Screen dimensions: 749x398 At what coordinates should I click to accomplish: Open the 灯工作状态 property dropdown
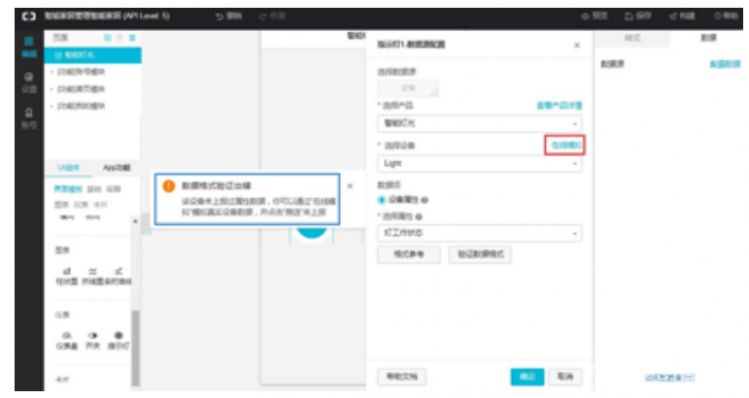coord(480,233)
